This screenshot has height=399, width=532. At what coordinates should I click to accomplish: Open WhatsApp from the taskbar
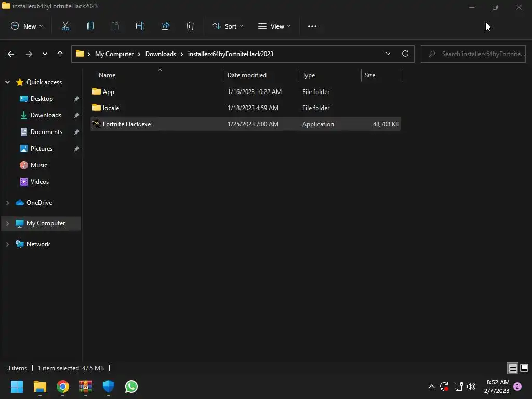[x=131, y=387]
